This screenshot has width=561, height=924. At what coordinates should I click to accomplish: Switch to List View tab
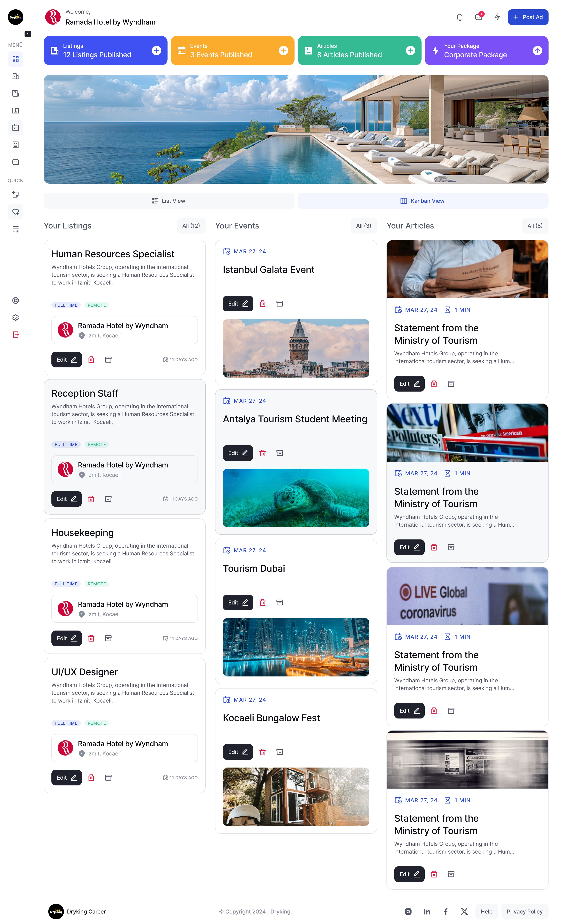tap(168, 201)
